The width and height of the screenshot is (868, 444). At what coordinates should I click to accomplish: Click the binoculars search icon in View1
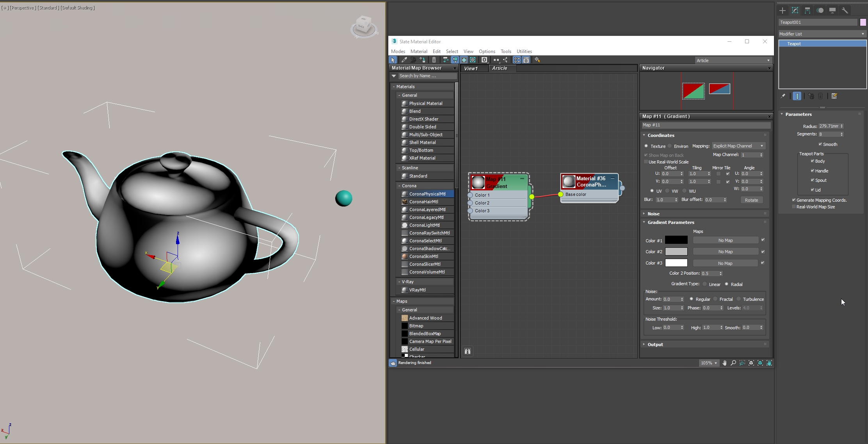pyautogui.click(x=467, y=351)
